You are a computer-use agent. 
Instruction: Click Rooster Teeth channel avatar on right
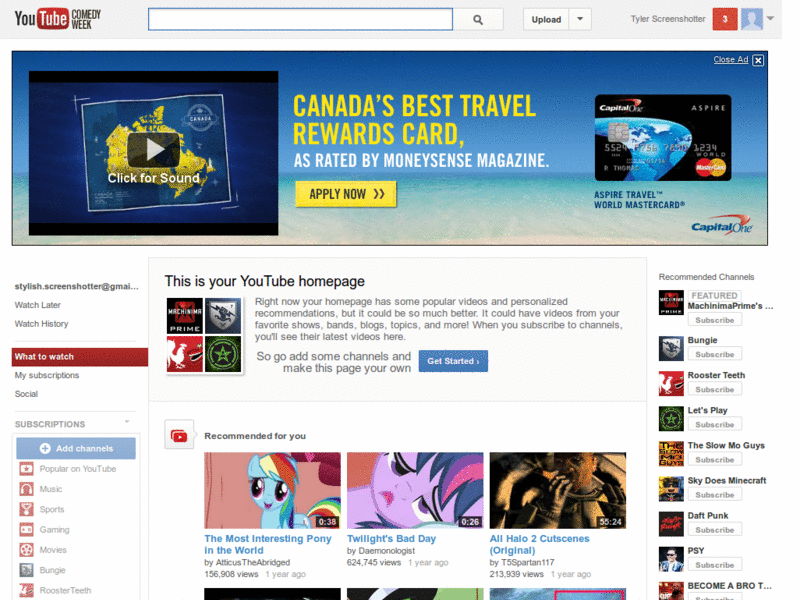[x=671, y=384]
